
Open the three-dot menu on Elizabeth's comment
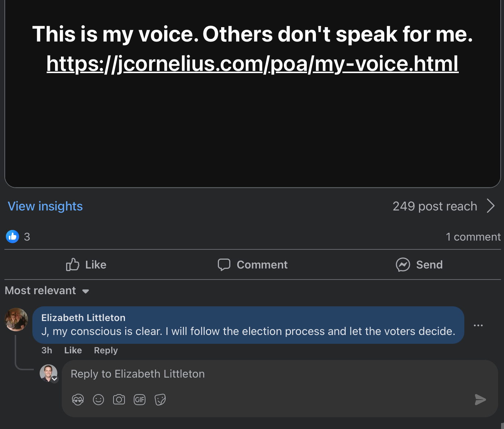click(x=478, y=325)
